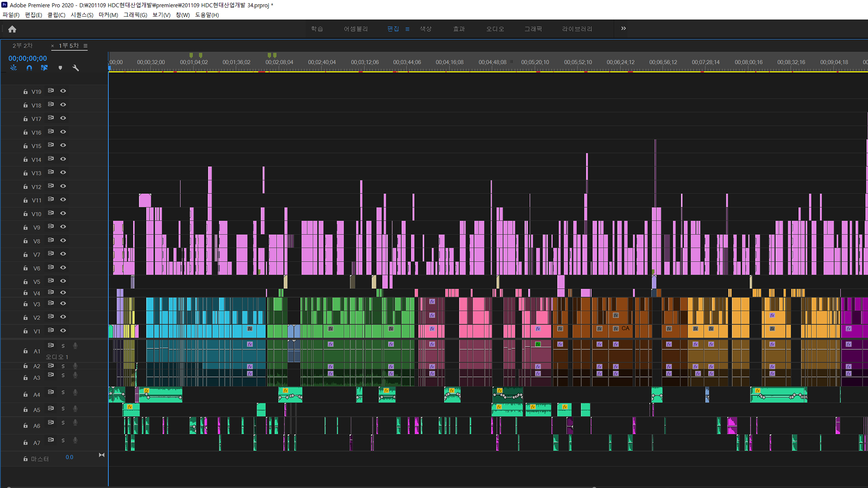Open the 편집 workspace hamburger menu
The width and height of the screenshot is (868, 488).
pyautogui.click(x=407, y=29)
